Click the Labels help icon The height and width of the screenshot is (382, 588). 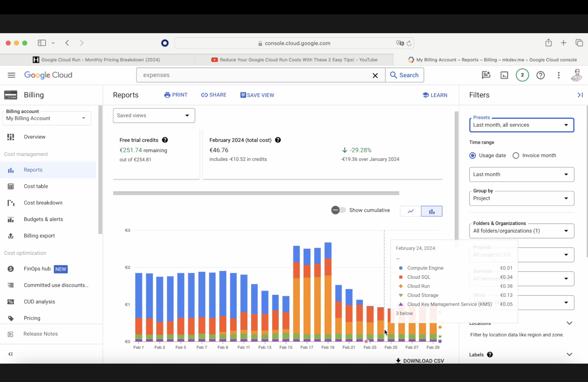[x=490, y=355]
